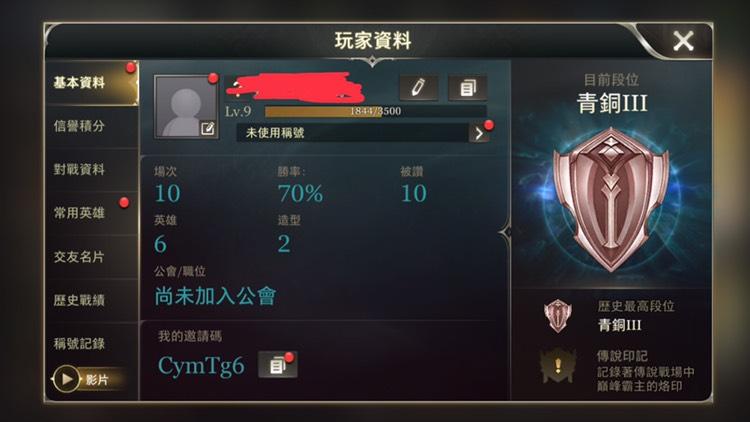
Task: Play the 影片 video button
Action: click(x=84, y=379)
